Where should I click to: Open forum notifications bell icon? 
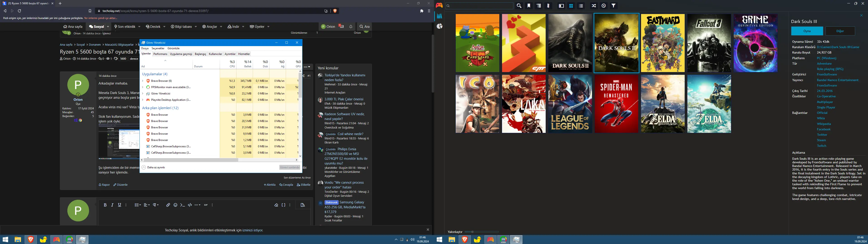coord(351,27)
